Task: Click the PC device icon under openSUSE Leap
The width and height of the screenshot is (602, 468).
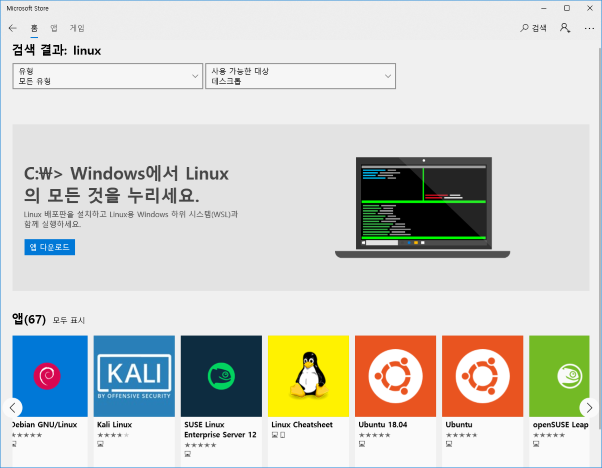Action: 536,444
